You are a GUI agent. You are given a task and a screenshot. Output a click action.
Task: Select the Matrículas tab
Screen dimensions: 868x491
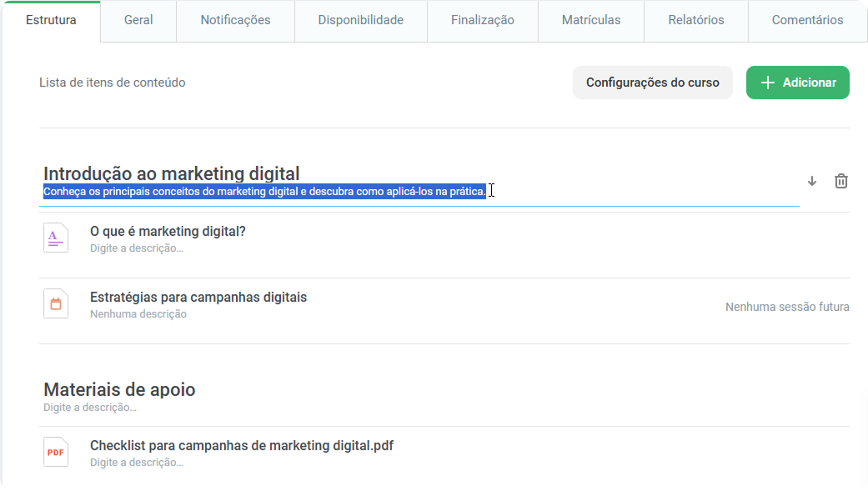(590, 20)
